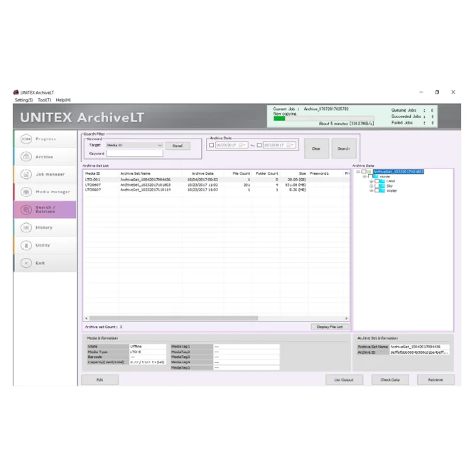This screenshot has width=476, height=476.
Task: Click the Display File List button
Action: (x=330, y=327)
